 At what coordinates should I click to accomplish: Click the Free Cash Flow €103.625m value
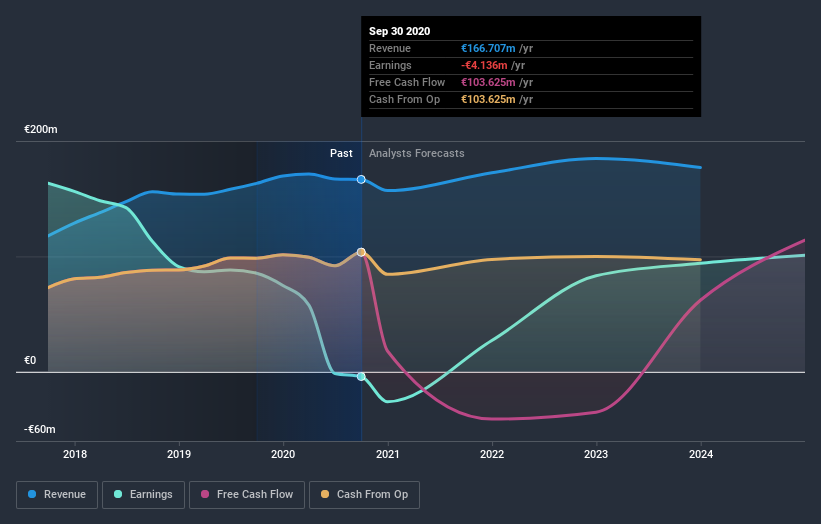[x=488, y=82]
